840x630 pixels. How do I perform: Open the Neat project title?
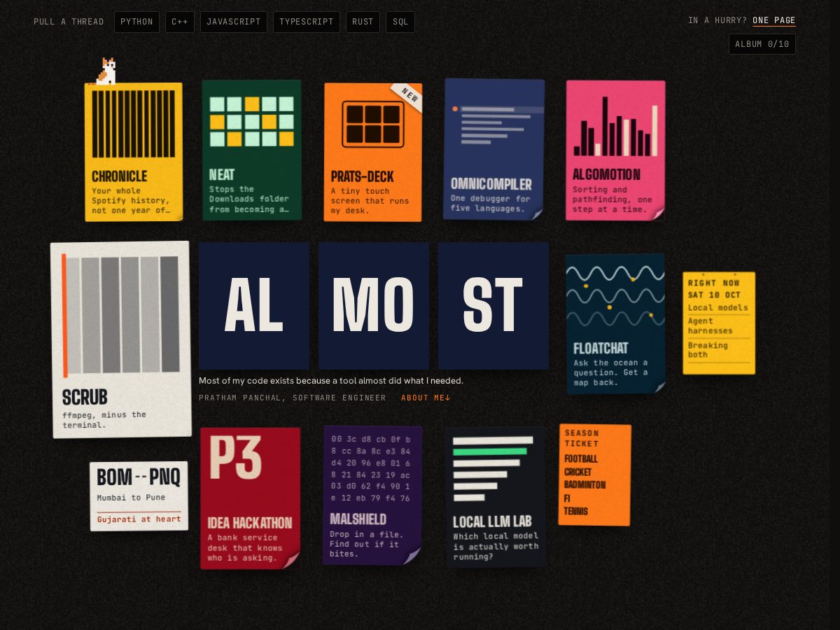pyautogui.click(x=222, y=175)
